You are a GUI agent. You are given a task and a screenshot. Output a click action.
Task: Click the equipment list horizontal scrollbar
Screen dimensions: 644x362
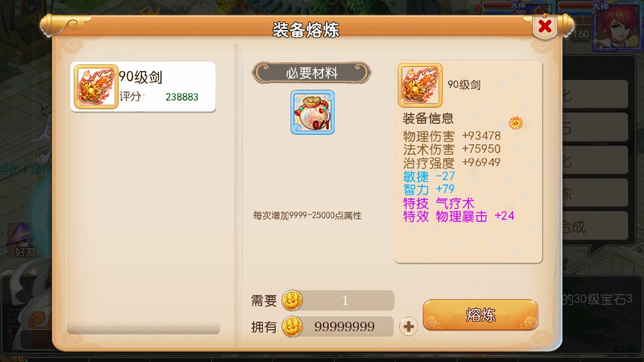click(144, 328)
